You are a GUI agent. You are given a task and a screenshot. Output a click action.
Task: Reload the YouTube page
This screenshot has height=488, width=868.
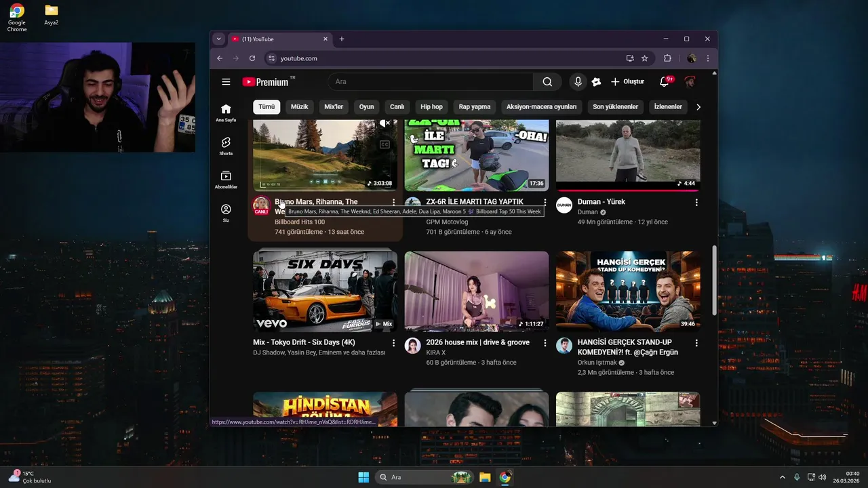[x=252, y=58]
